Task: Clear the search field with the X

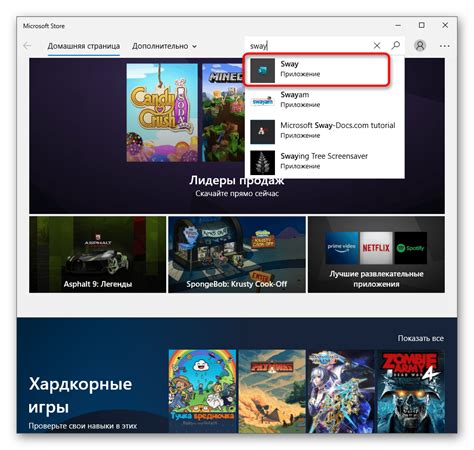Action: [x=377, y=45]
